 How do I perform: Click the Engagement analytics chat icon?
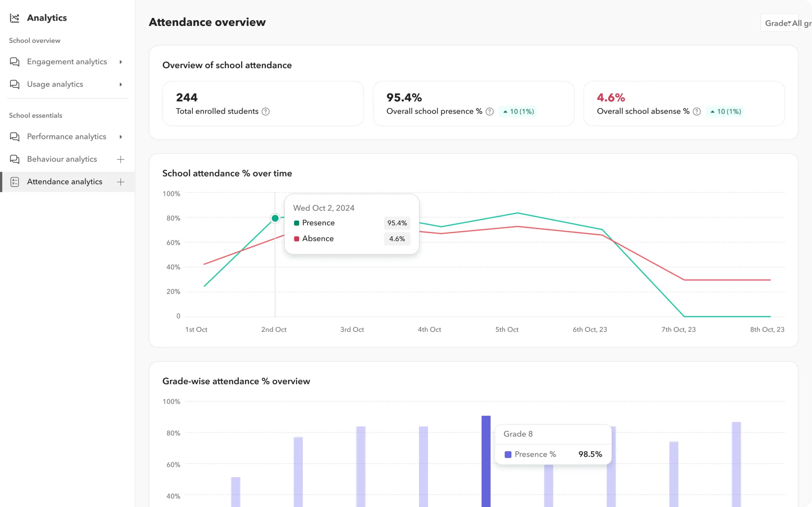pos(15,62)
